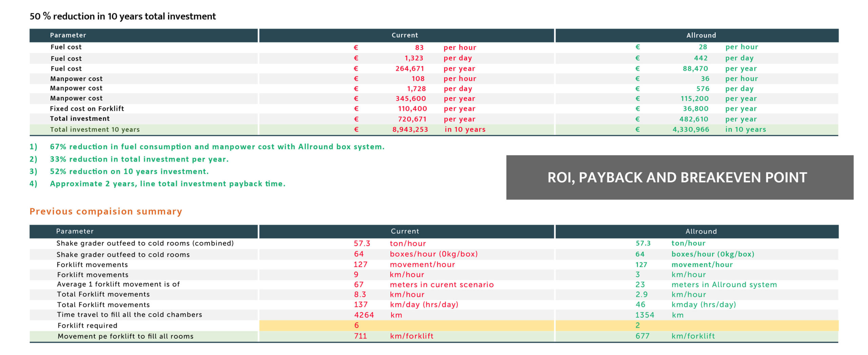868x355 pixels.
Task: Click the 'Movement pe forklift to fill all rooms' label
Action: (125, 336)
